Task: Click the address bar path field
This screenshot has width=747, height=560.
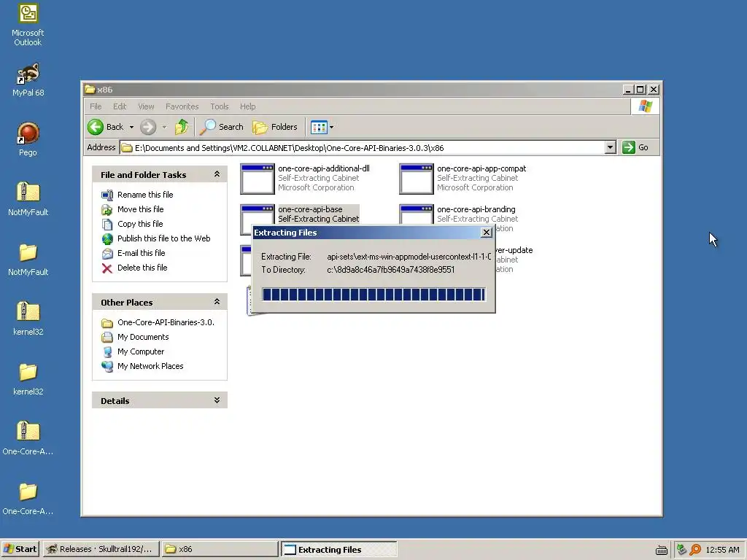Action: 362,147
